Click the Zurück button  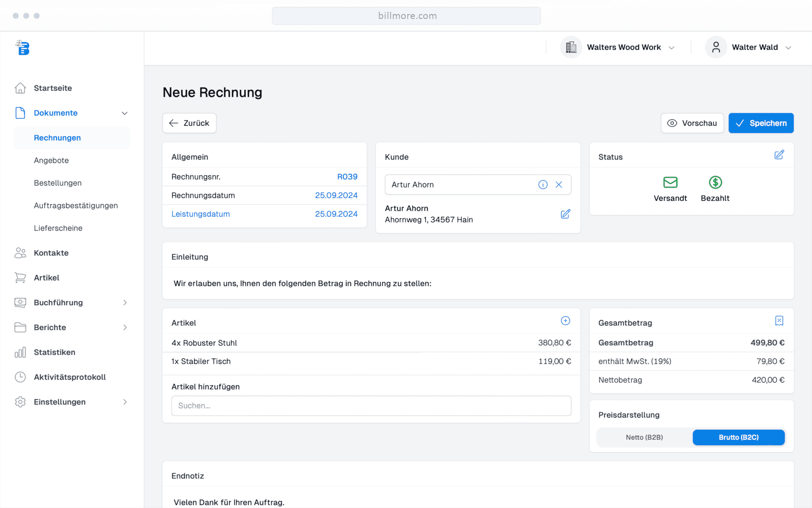189,123
